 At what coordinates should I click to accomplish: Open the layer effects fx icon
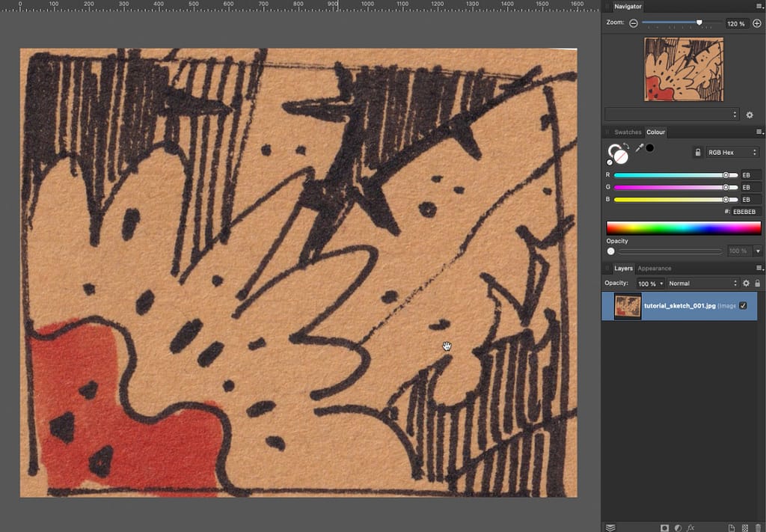point(691,528)
